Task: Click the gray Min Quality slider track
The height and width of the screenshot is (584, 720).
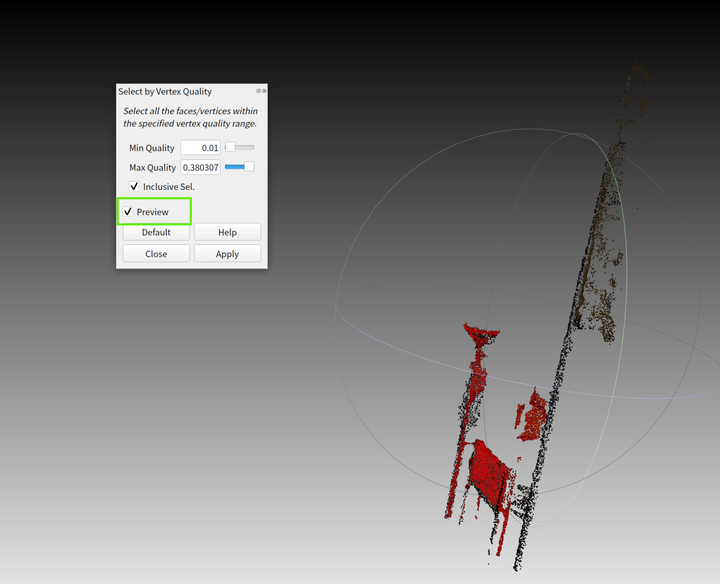Action: coord(245,147)
